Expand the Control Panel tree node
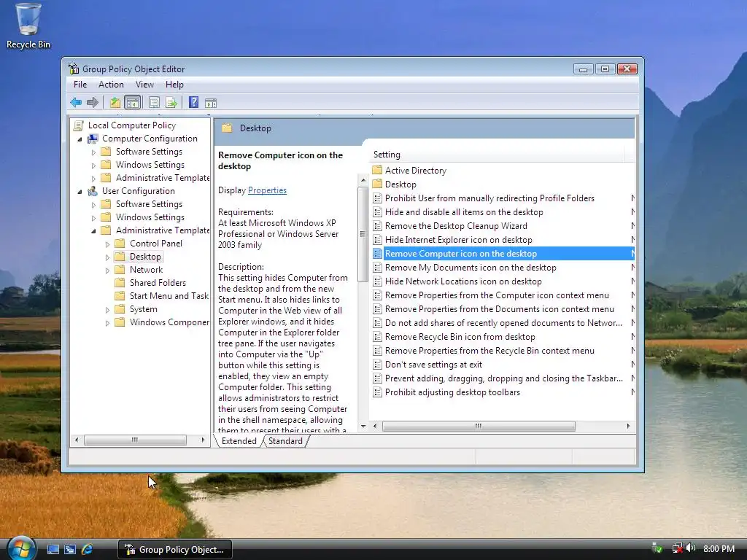The image size is (747, 560). pyautogui.click(x=107, y=244)
